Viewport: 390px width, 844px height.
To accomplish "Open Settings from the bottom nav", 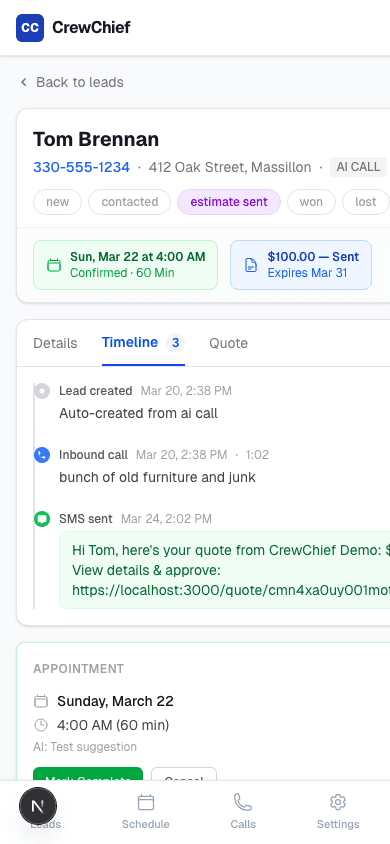I will pos(338,811).
